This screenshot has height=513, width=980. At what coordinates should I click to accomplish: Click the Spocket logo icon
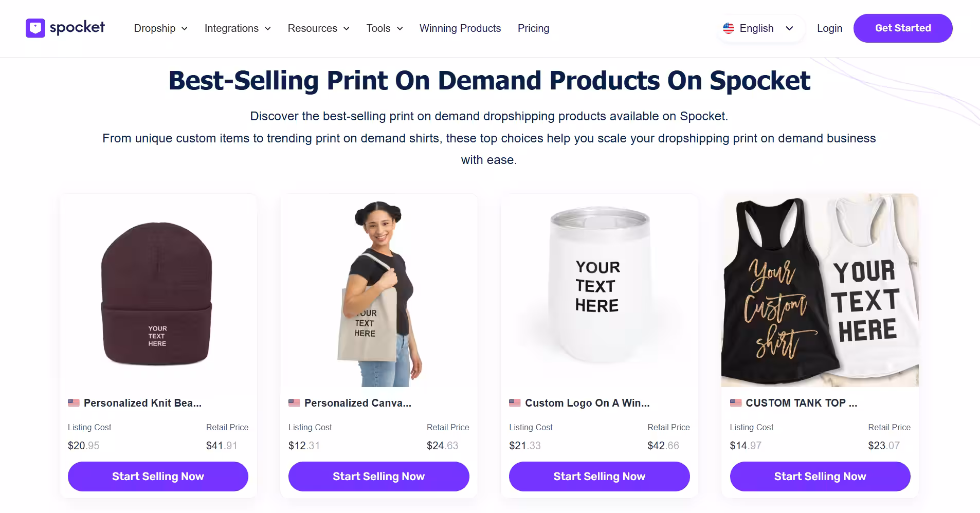coord(34,28)
